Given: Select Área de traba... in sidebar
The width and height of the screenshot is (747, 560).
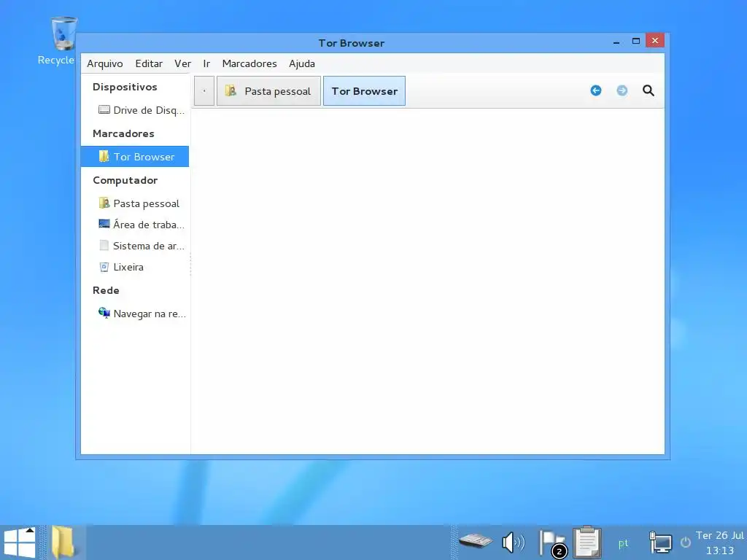Looking at the screenshot, I should coord(135,225).
